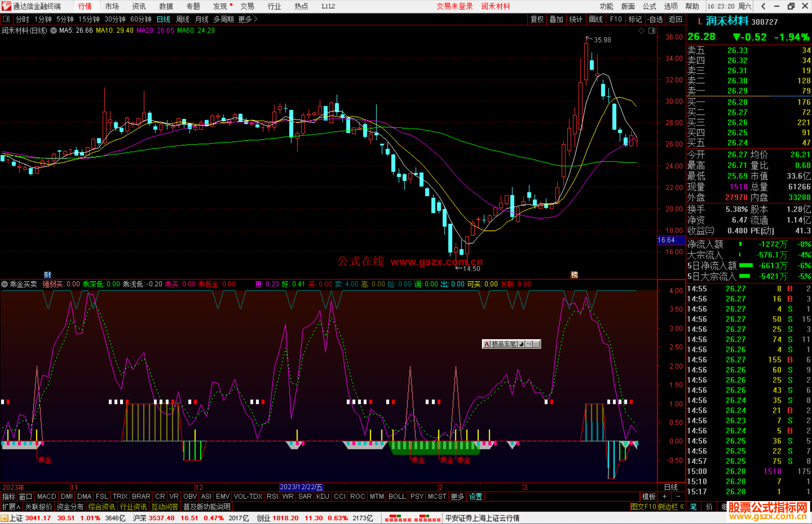Screen dimensions: 812x524
Task: Open the 资讯 menu
Action: (x=139, y=6)
